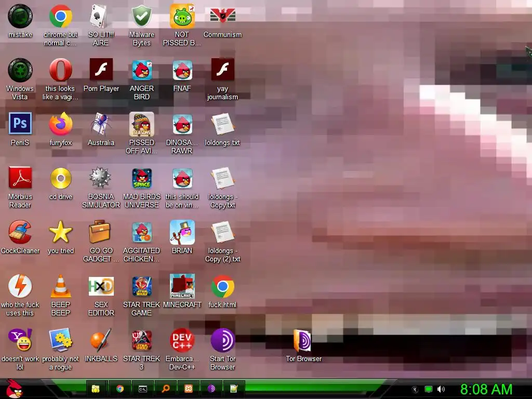This screenshot has height=399, width=532.
Task: Launch 'AGGITATED CHICKEN...' Rio icon
Action: [141, 232]
